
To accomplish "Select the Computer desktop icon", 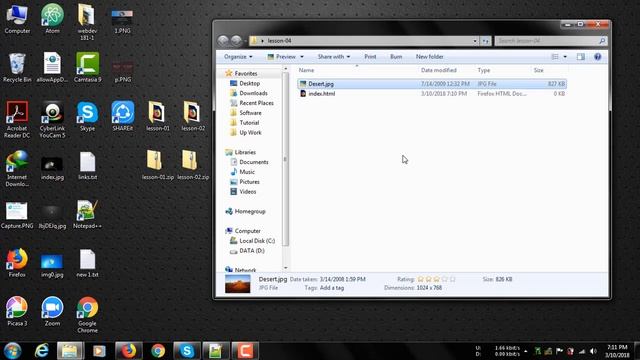I will [x=17, y=18].
